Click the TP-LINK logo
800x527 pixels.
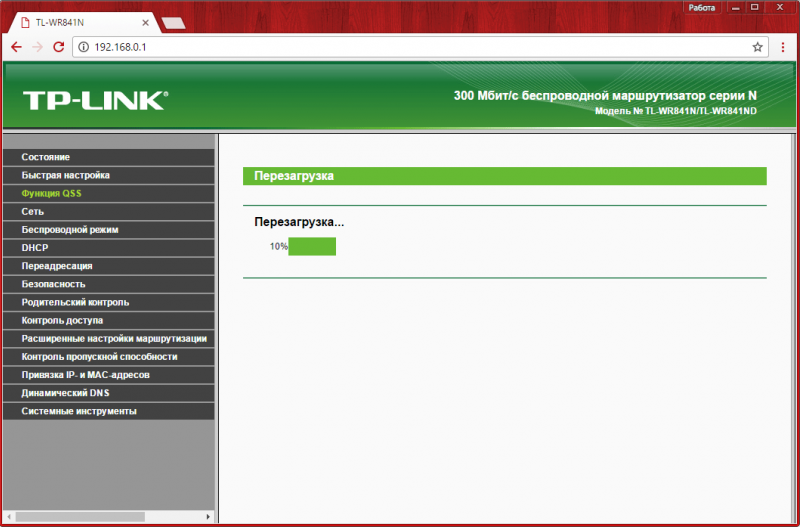click(95, 101)
